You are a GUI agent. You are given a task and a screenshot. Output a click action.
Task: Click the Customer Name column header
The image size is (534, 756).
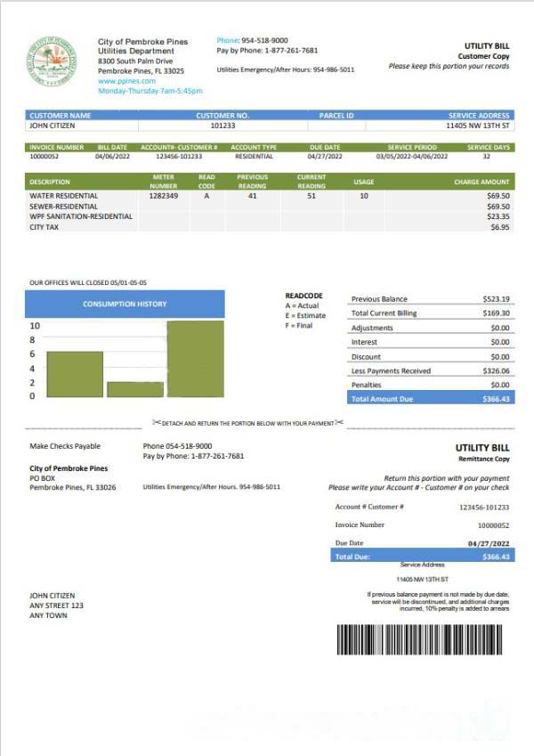[x=61, y=116]
